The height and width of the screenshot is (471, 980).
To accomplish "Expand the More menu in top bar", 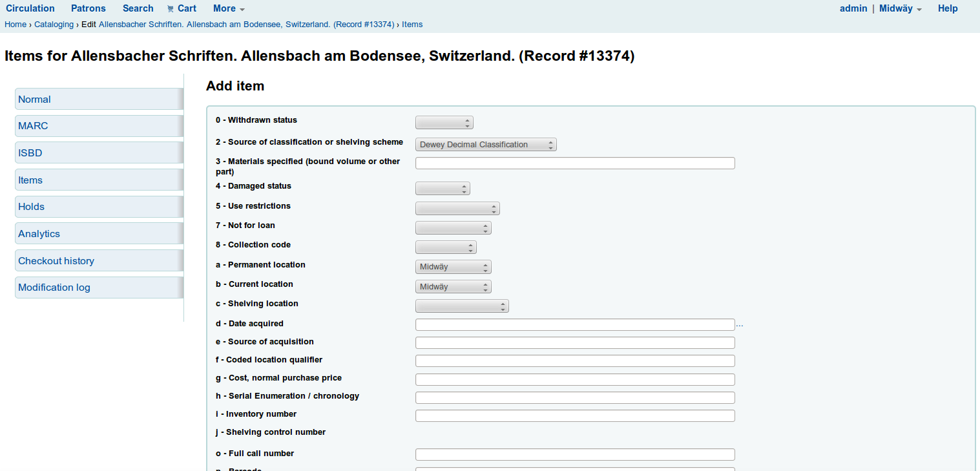I will coord(229,8).
